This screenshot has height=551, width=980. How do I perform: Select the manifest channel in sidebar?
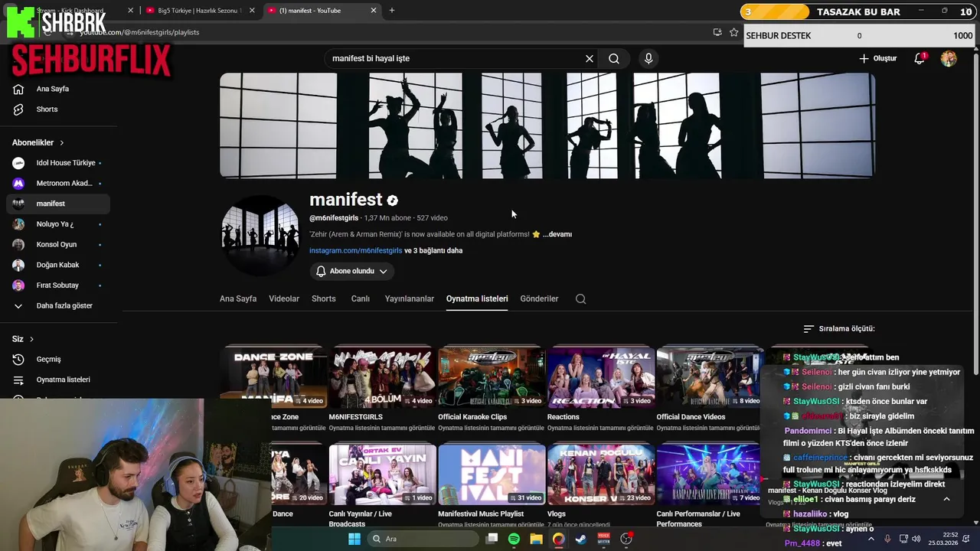click(58, 204)
